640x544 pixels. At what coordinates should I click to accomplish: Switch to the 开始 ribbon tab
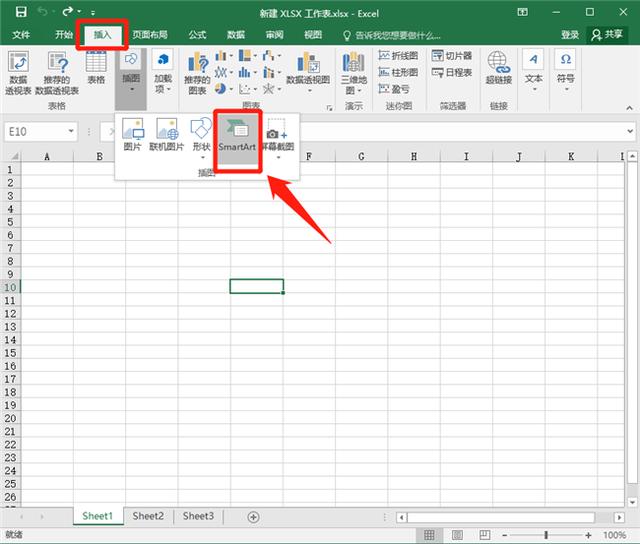point(64,35)
